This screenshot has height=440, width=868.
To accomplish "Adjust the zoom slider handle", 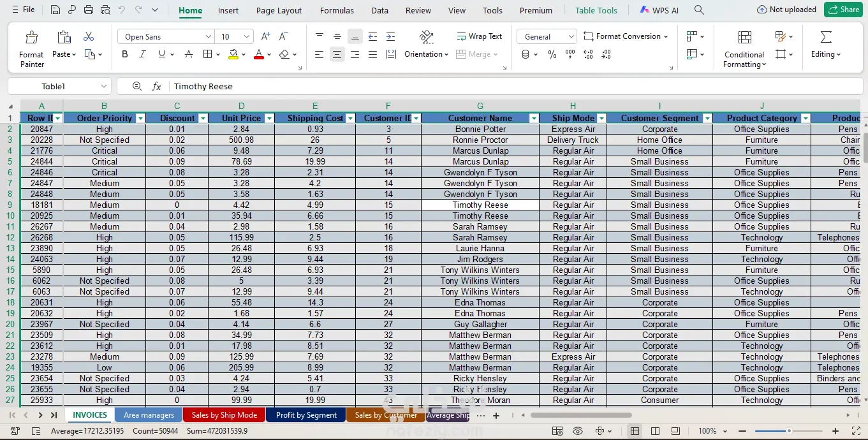I will pyautogui.click(x=789, y=431).
